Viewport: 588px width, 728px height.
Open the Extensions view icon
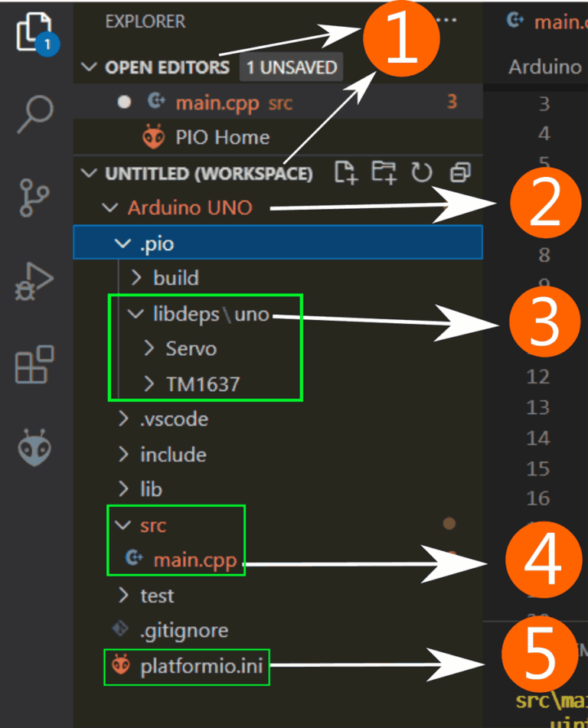34,364
